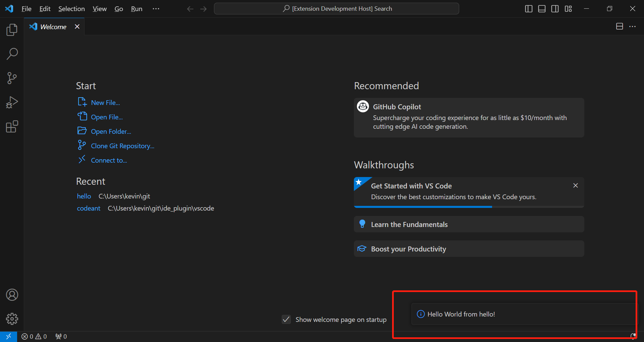Open the Manage gear icon
This screenshot has width=644, height=342.
(12, 319)
